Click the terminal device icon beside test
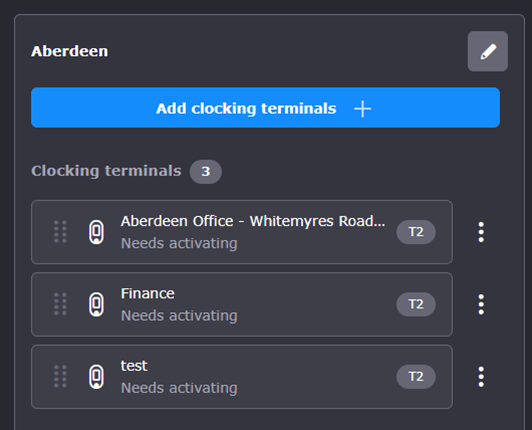The height and width of the screenshot is (430, 532). 96,376
